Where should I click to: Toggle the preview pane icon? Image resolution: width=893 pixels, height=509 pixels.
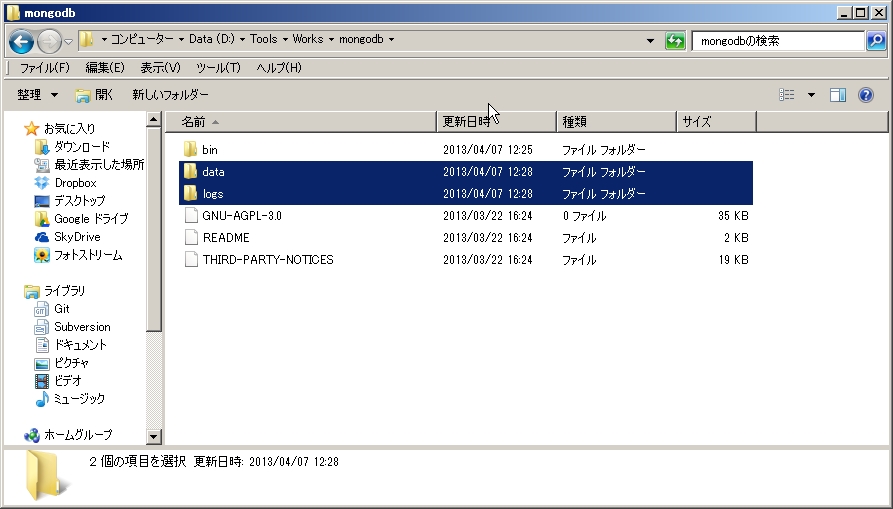838,95
